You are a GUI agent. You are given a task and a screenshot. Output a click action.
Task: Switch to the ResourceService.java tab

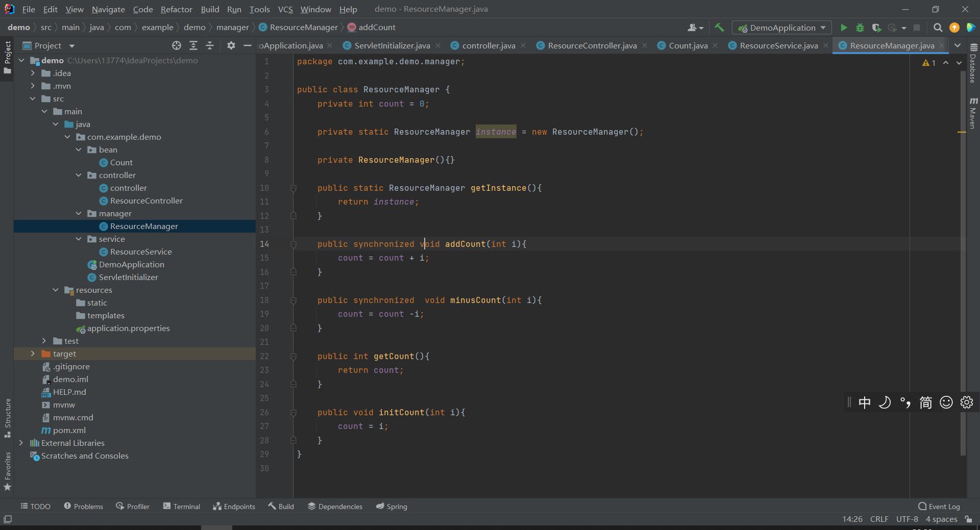tap(778, 45)
